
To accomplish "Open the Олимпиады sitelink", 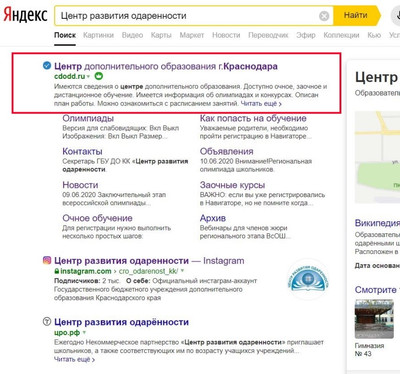I will coord(88,118).
